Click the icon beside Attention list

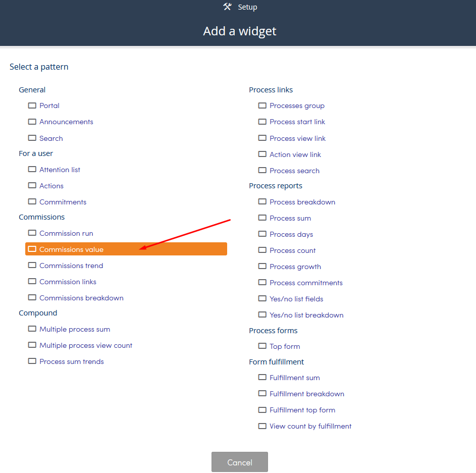pos(32,169)
